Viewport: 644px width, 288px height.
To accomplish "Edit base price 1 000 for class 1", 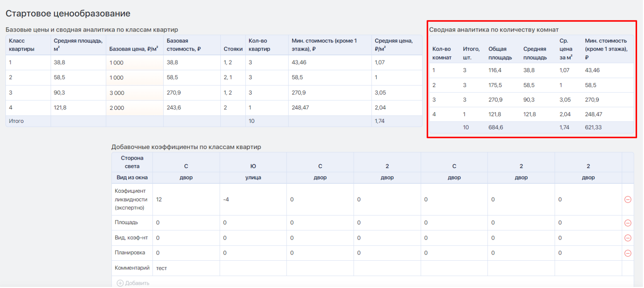I will 135,63.
